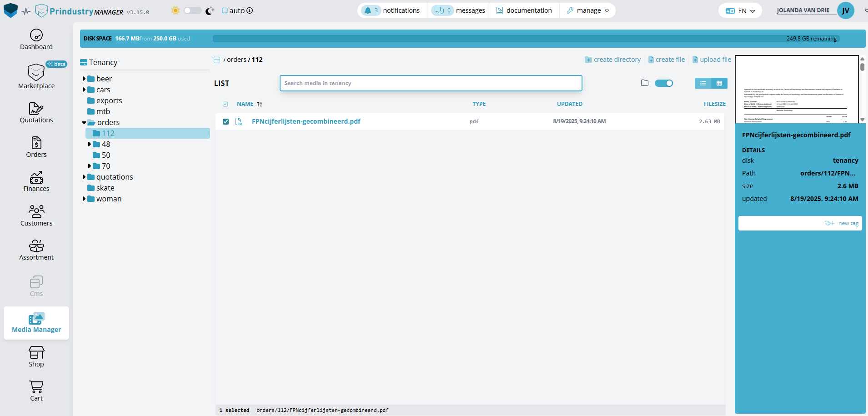Open the manage menu
This screenshot has height=416, width=868.
click(x=588, y=10)
